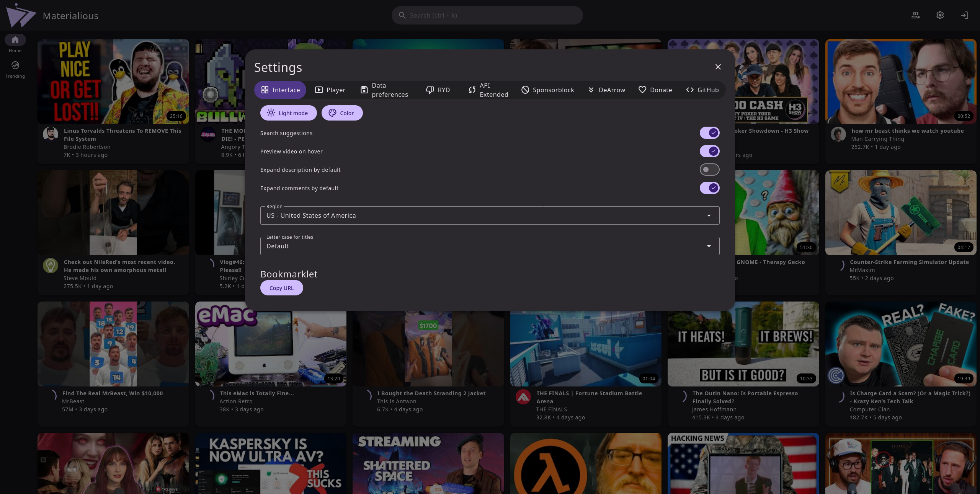Toggle the Preview video on hover switch
The width and height of the screenshot is (980, 494).
tap(709, 151)
